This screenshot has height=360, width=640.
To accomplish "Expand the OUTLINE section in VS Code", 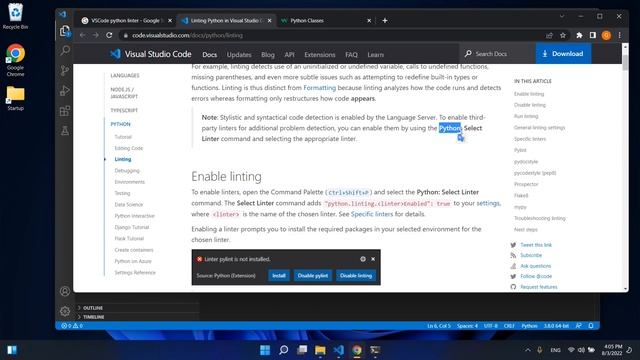I will (x=93, y=308).
